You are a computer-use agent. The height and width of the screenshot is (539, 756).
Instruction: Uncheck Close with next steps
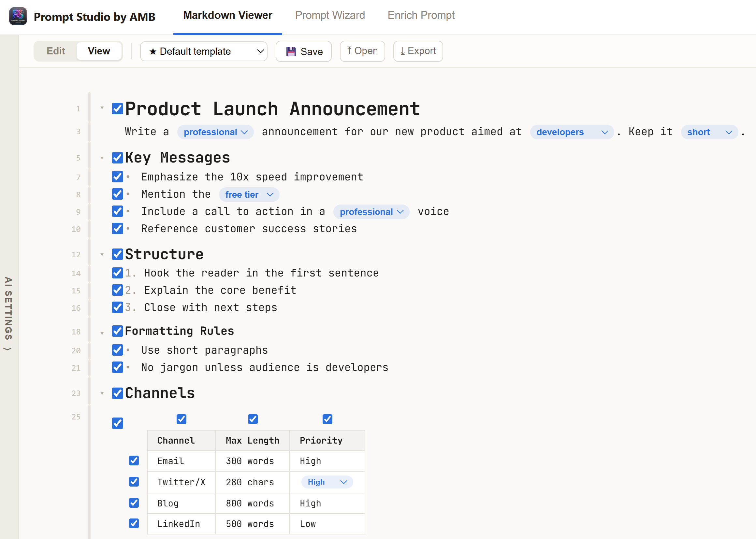click(117, 307)
